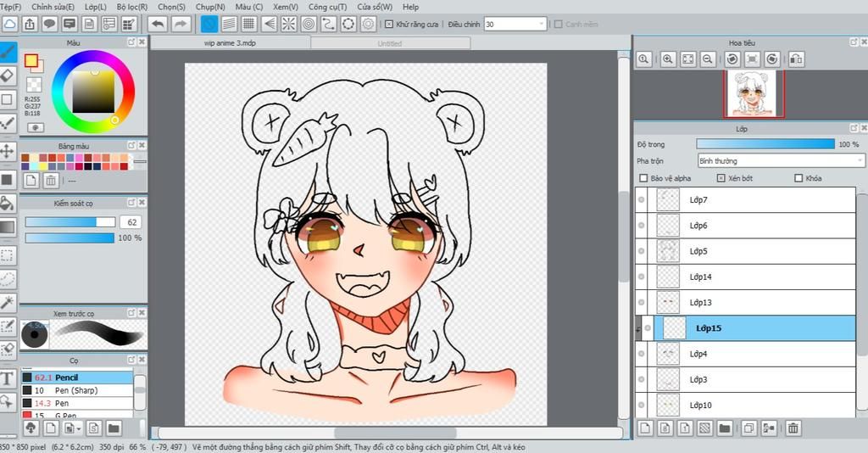Select the Gradient tool
868x453 pixels.
[x=7, y=227]
